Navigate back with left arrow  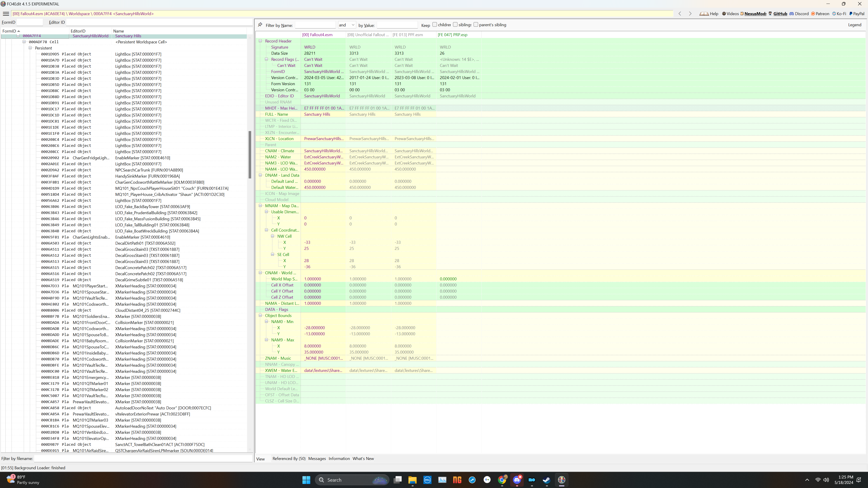point(680,14)
